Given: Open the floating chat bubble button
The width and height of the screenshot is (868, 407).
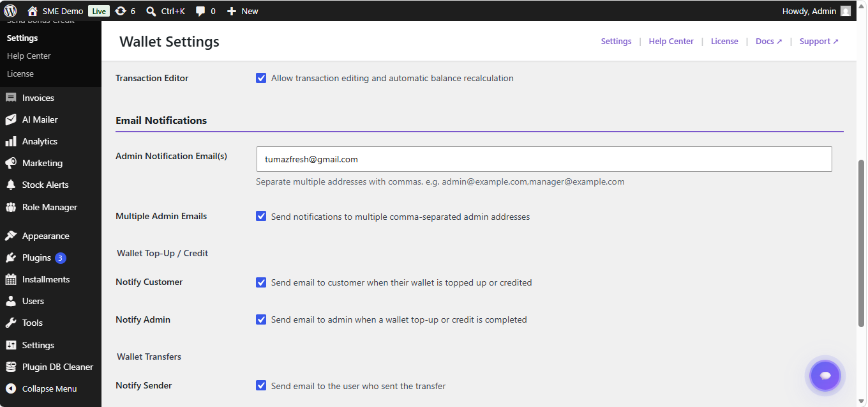Looking at the screenshot, I should tap(825, 376).
